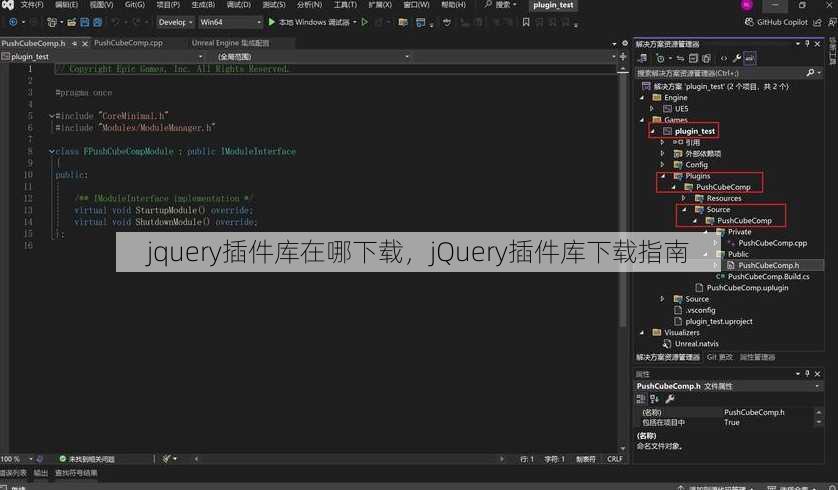Open GitHub Copilot icon
This screenshot has height=490, width=838.
pos(749,22)
